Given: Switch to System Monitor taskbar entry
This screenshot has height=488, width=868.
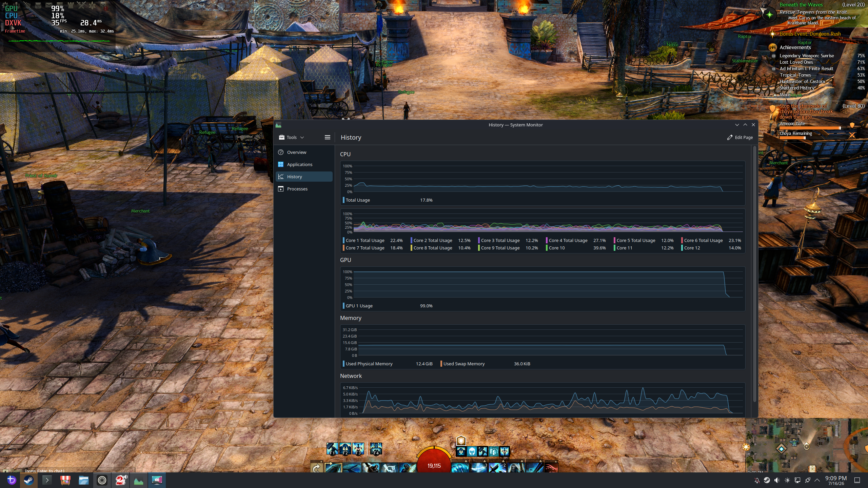Looking at the screenshot, I should point(139,480).
